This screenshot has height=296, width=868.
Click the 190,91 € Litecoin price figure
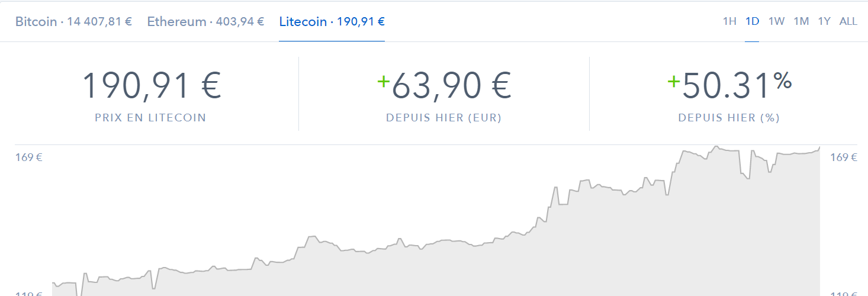click(152, 86)
